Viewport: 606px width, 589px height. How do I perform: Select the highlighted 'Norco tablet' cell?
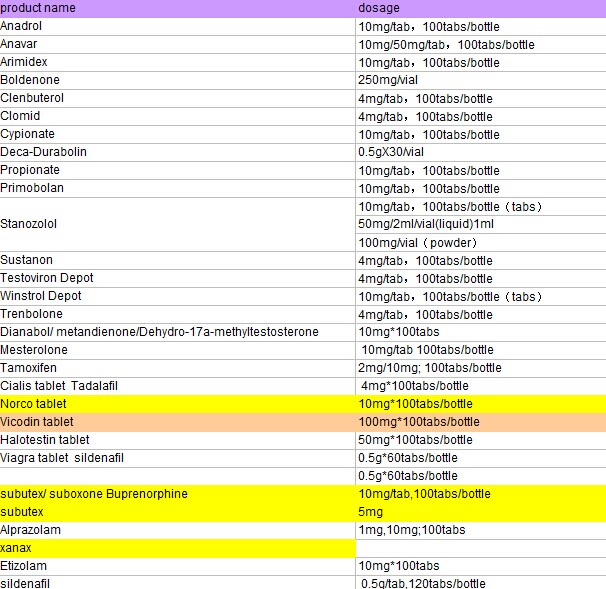coord(177,404)
